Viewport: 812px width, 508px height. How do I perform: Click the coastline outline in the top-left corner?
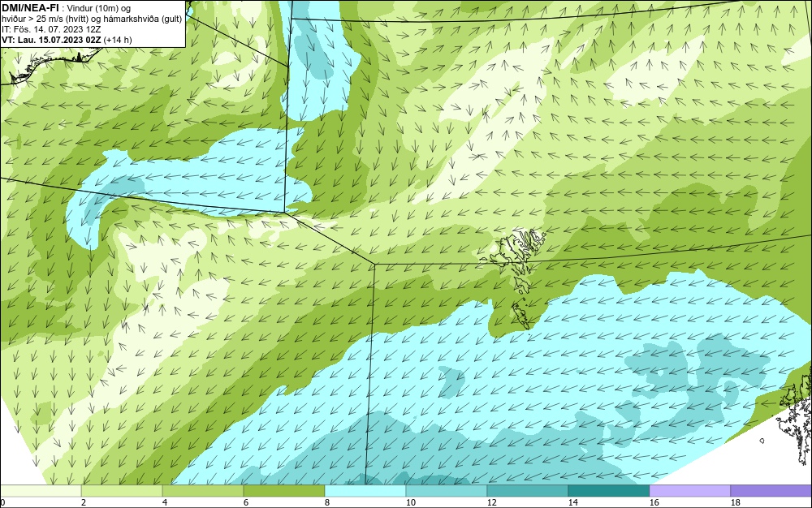(x=50, y=67)
